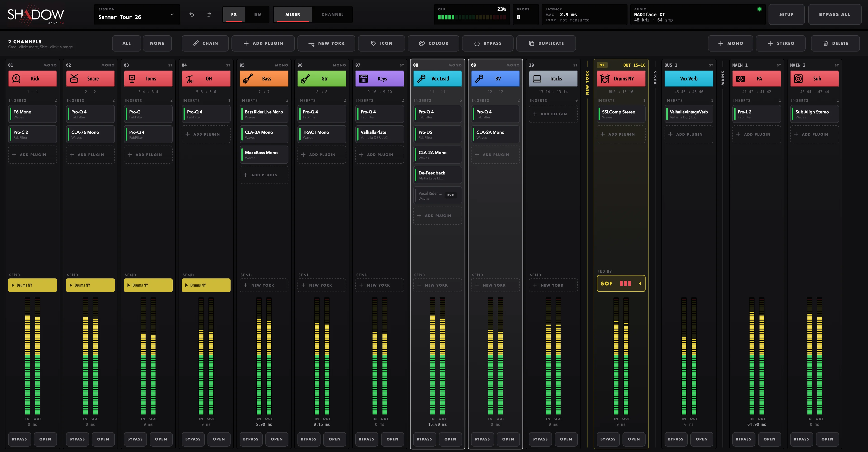The image size is (868, 452).
Task: Click the Drums NY drum kit icon
Action: click(605, 78)
